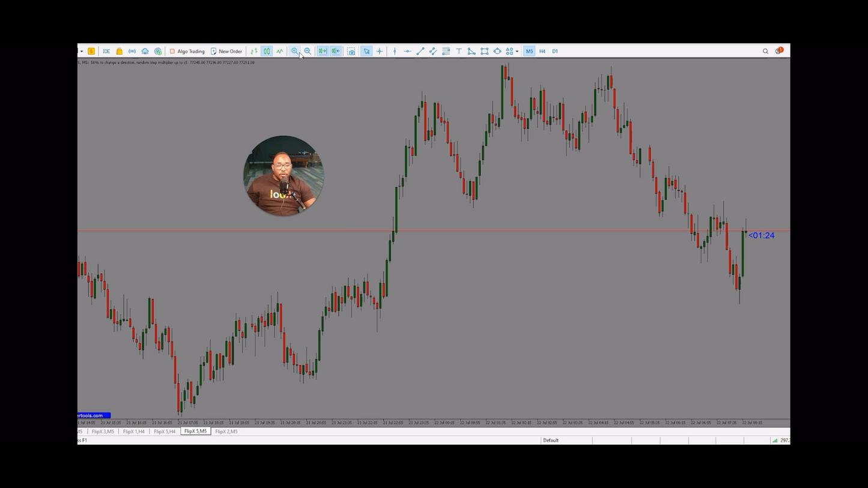
Task: Select the Text annotation tool
Action: [x=458, y=51]
